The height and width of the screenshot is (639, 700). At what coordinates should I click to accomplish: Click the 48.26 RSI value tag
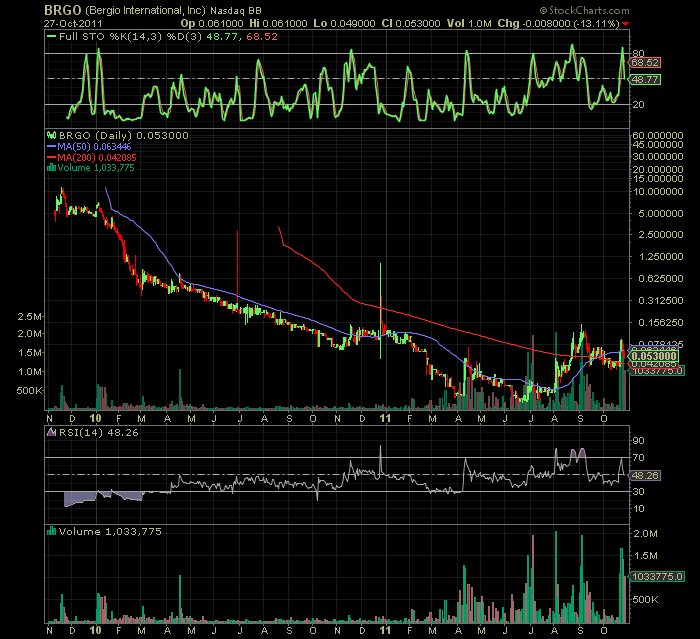(x=645, y=476)
